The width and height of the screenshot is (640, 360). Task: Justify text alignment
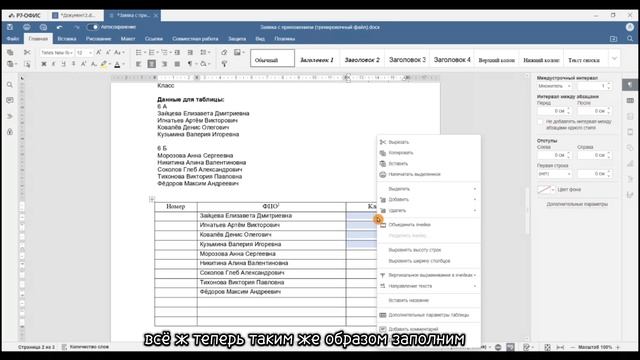177,64
